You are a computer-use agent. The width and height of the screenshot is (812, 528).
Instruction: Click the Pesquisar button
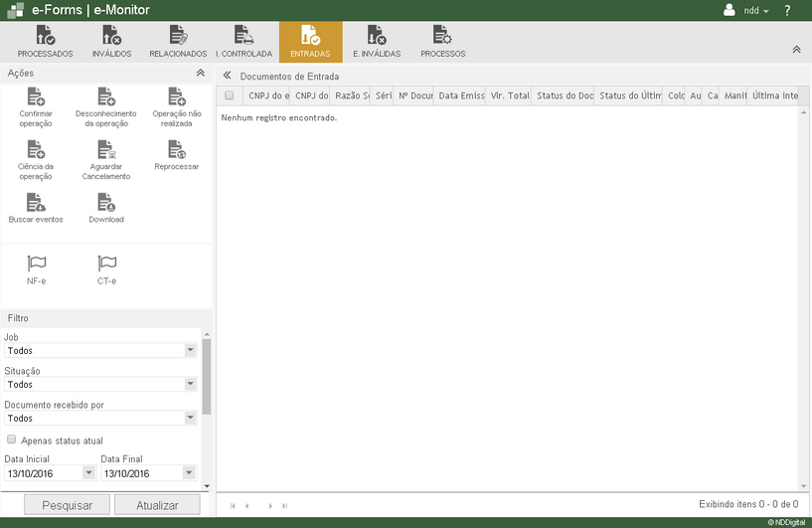click(x=67, y=505)
